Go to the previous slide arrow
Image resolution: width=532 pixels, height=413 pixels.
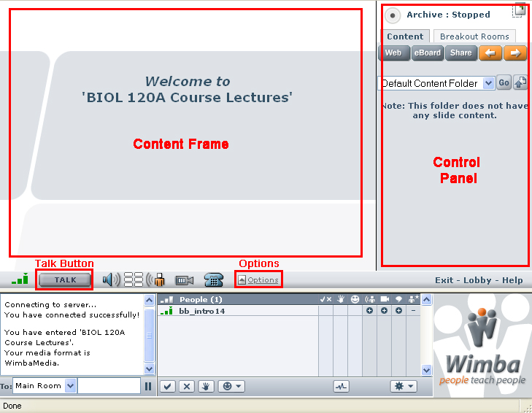tap(490, 53)
